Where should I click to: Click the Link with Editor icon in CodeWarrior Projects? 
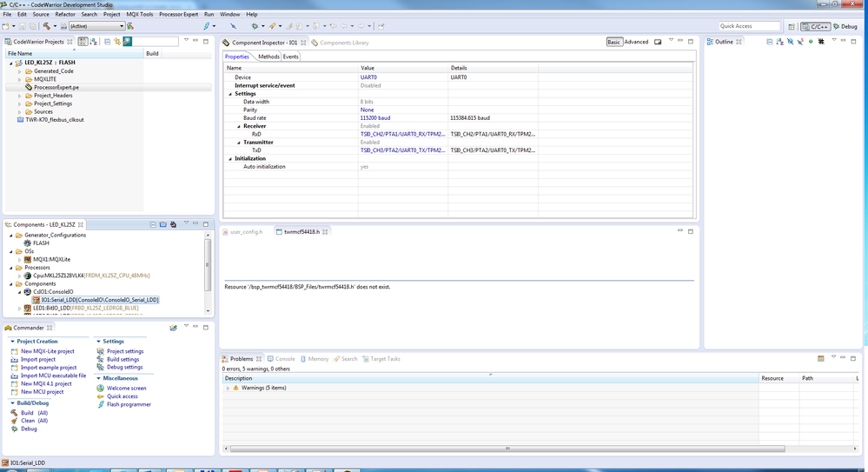pyautogui.click(x=117, y=42)
